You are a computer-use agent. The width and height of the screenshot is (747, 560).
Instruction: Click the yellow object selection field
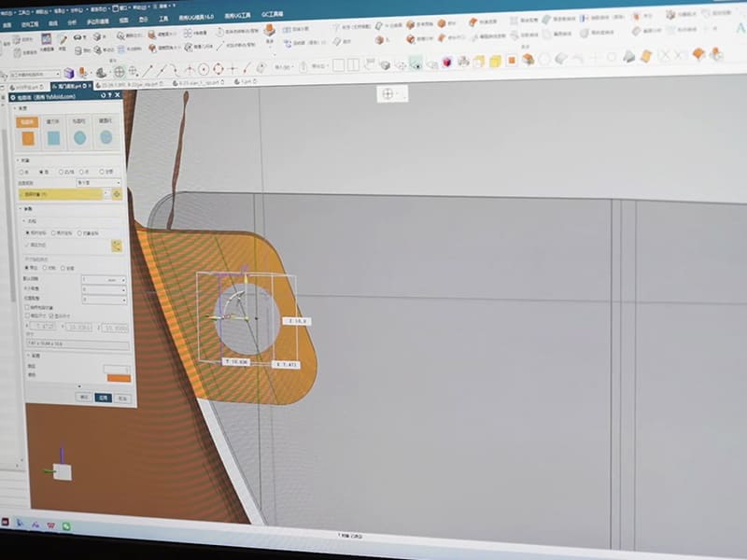(x=61, y=194)
